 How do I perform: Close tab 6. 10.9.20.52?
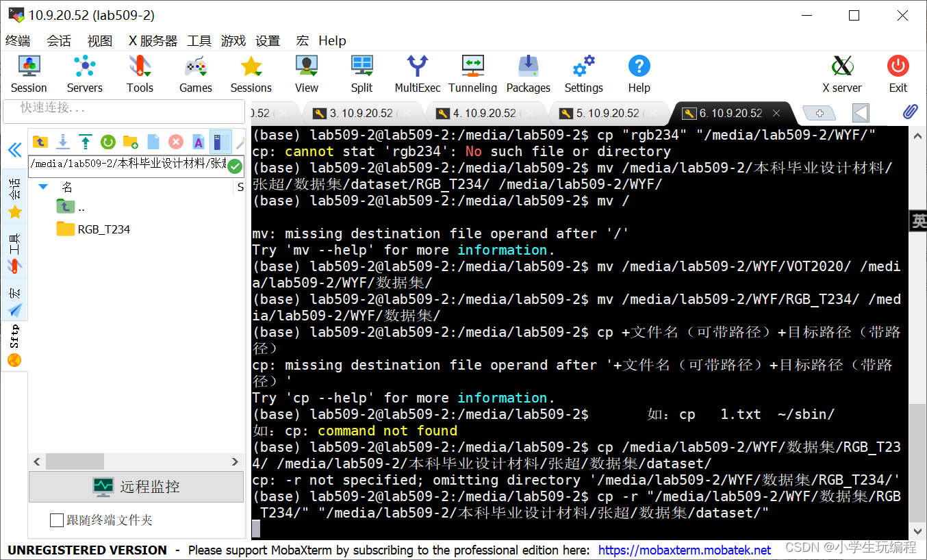776,113
